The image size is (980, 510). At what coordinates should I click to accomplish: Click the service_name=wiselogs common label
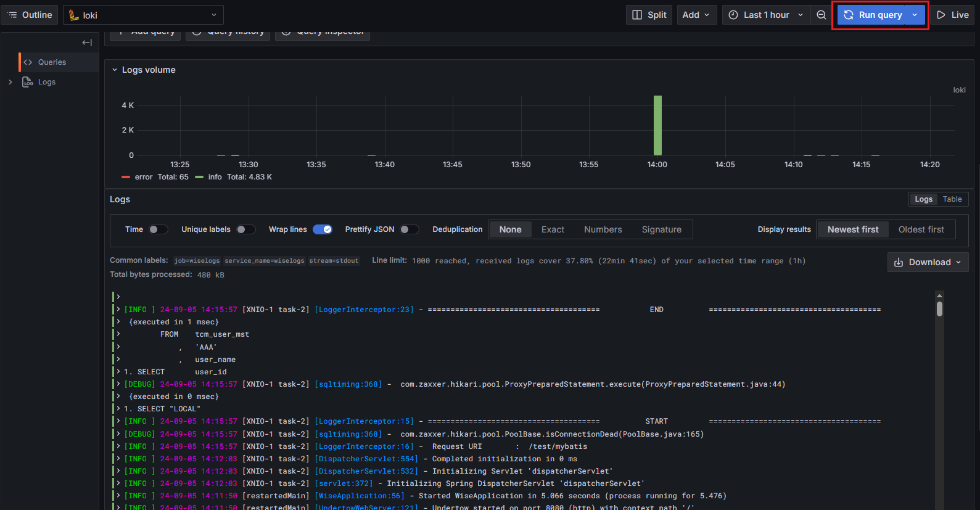(x=265, y=261)
